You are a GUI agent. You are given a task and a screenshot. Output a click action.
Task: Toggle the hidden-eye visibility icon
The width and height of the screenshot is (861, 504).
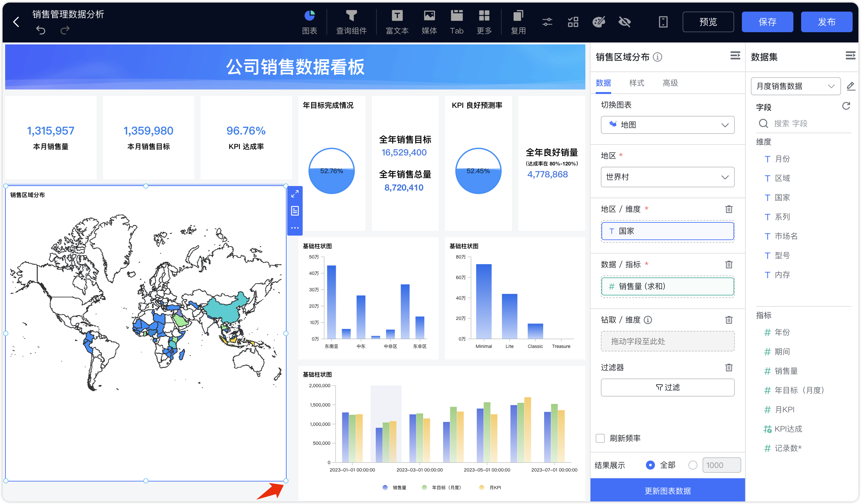coord(625,22)
